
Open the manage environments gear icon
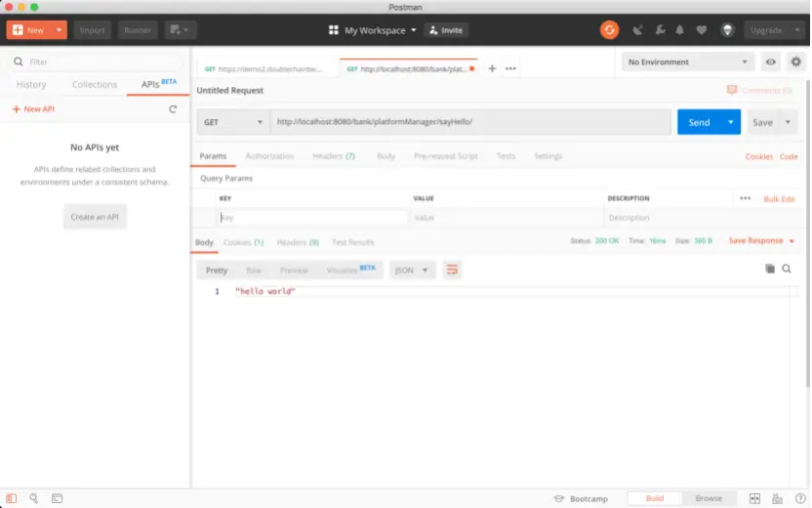point(796,63)
